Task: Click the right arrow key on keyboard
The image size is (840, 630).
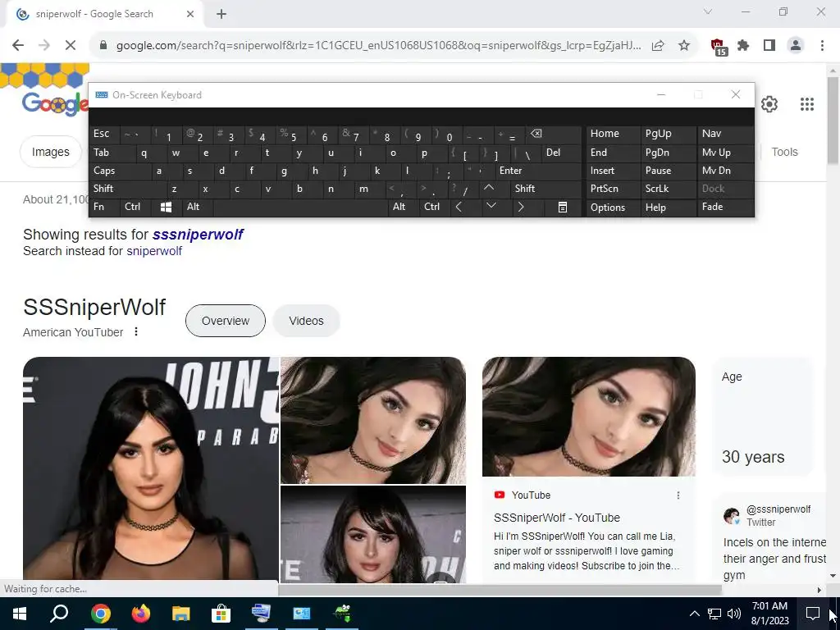Action: point(521,207)
